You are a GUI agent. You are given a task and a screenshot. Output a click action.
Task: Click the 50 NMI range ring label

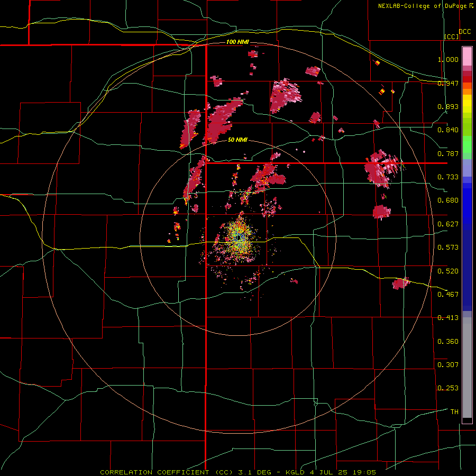tap(237, 140)
